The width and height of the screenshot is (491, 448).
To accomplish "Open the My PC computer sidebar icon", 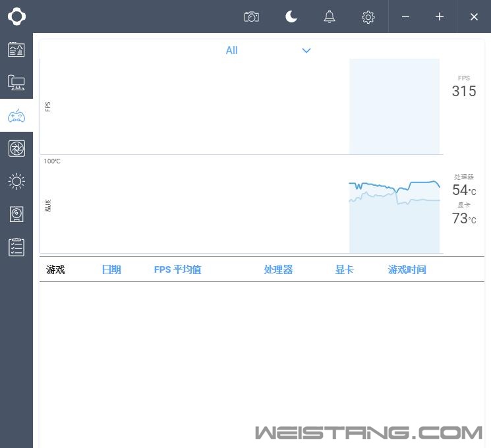I will (x=16, y=83).
